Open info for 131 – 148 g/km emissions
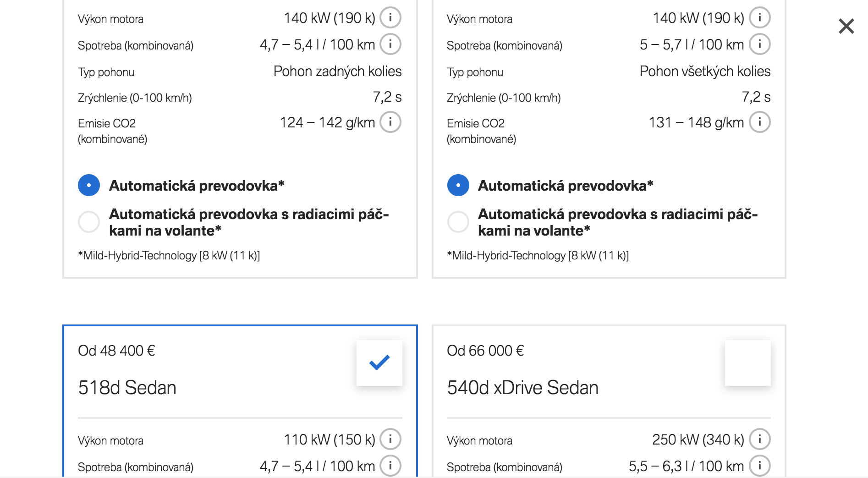868x478 pixels. pyautogui.click(x=759, y=122)
